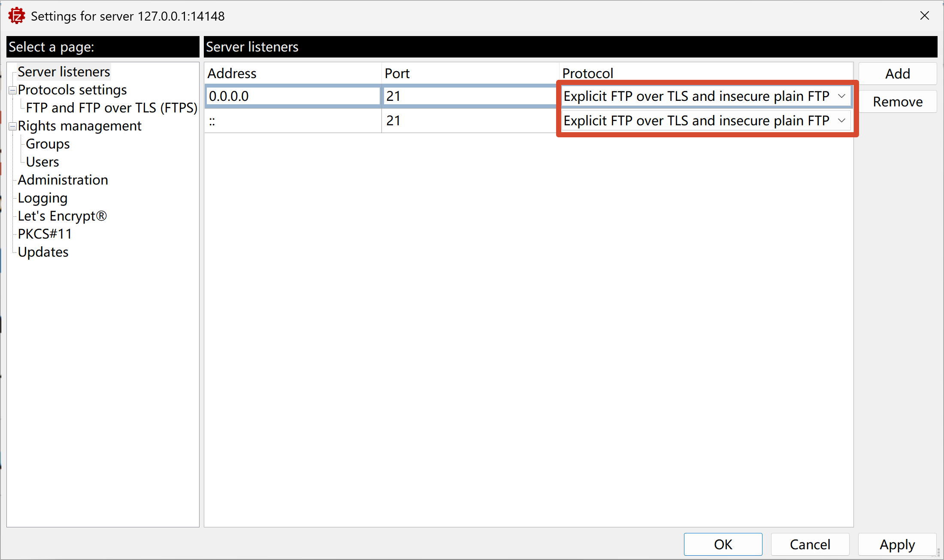Open protocol dropdown for :: listener
This screenshot has width=944, height=560.
pos(706,121)
